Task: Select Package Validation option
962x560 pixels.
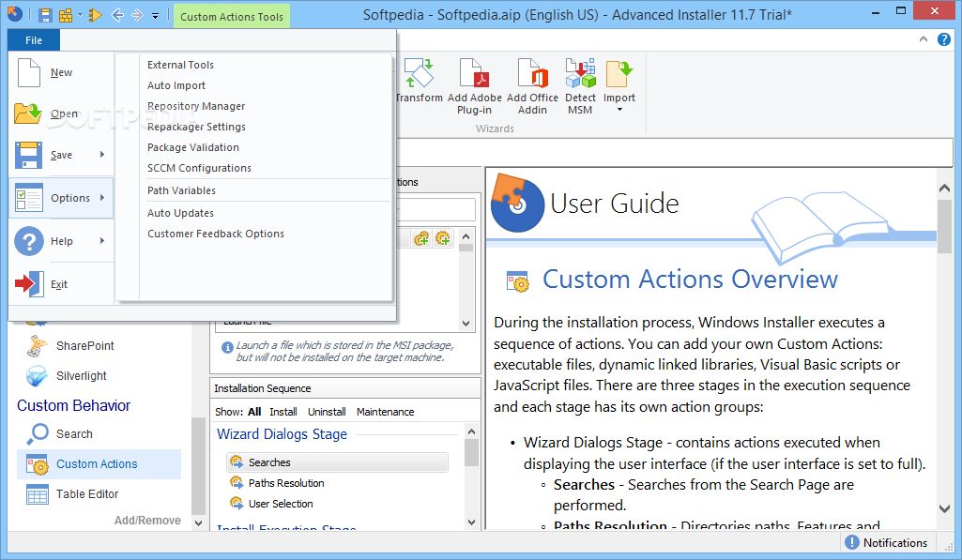Action: pyautogui.click(x=193, y=148)
